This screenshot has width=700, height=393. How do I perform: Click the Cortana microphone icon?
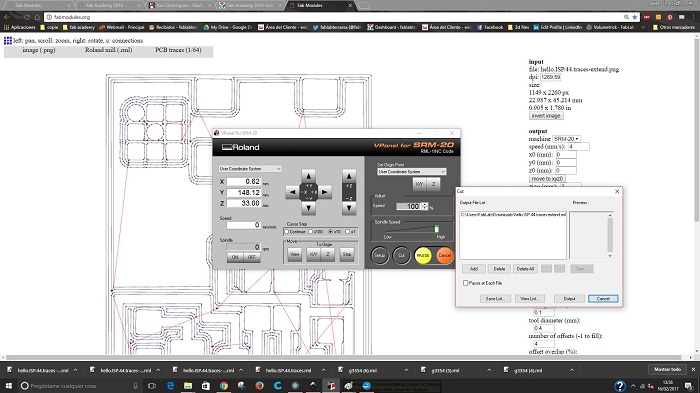[x=135, y=385]
